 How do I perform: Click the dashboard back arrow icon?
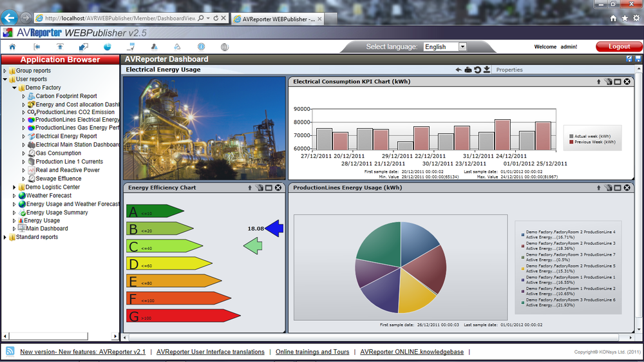[x=459, y=70]
